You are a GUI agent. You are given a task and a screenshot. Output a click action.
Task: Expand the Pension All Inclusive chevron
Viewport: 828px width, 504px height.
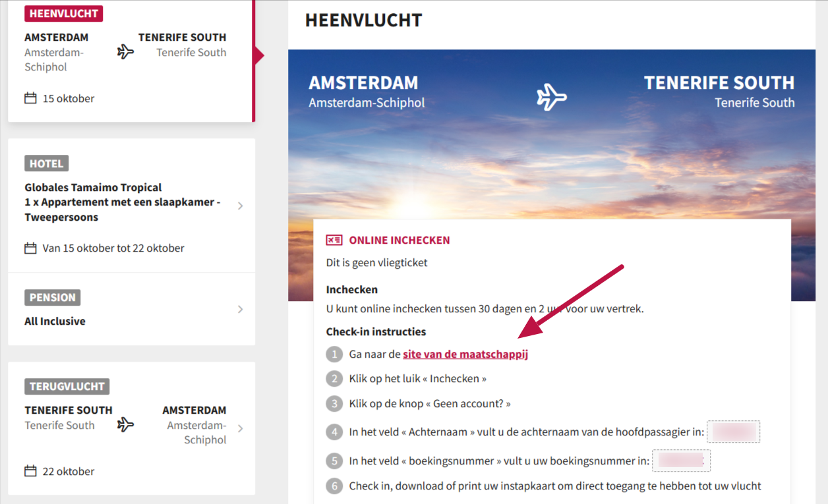[x=240, y=309]
